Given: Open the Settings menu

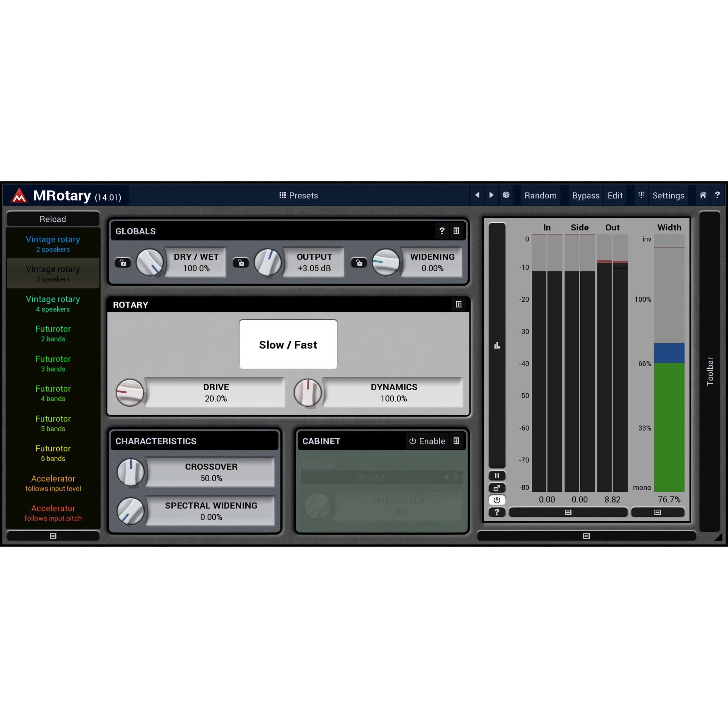Looking at the screenshot, I should [668, 195].
